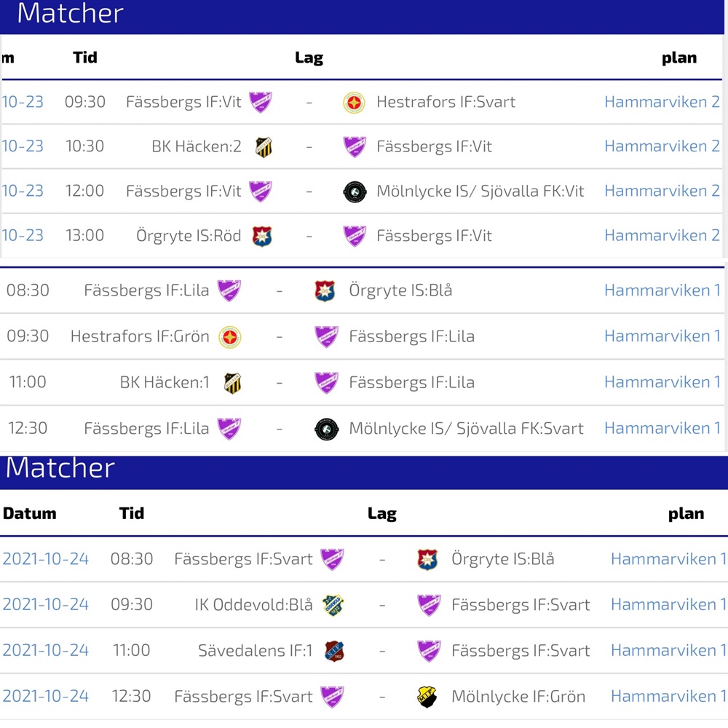
Task: Click Mölnlycke IS/ Sjövalla FK:Svart team name
Action: coord(466,429)
